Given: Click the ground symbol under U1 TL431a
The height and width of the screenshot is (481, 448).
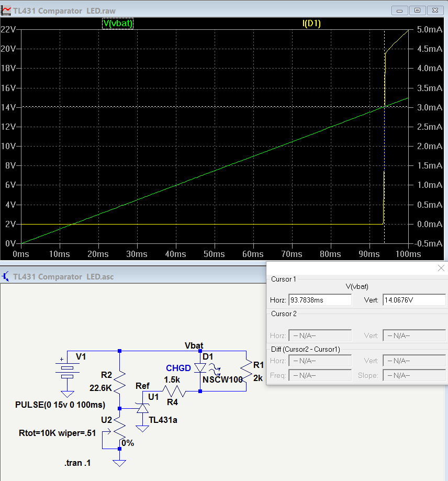Looking at the screenshot, I should [142, 429].
